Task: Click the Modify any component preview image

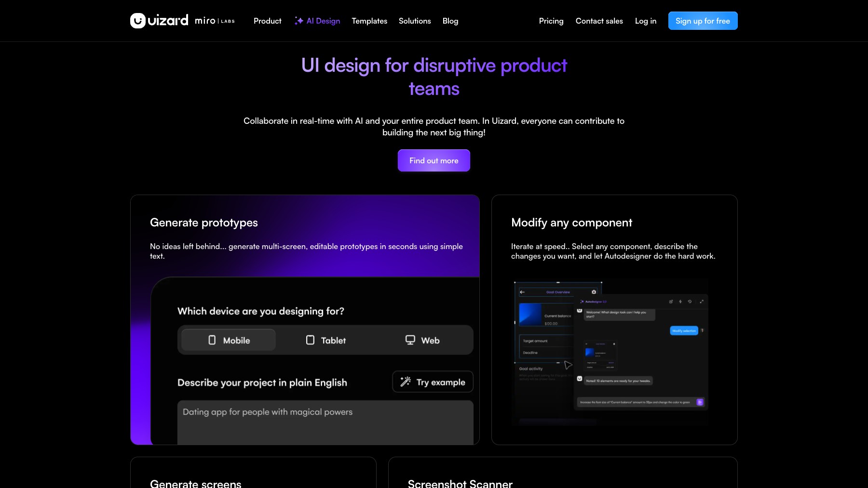Action: pyautogui.click(x=610, y=353)
